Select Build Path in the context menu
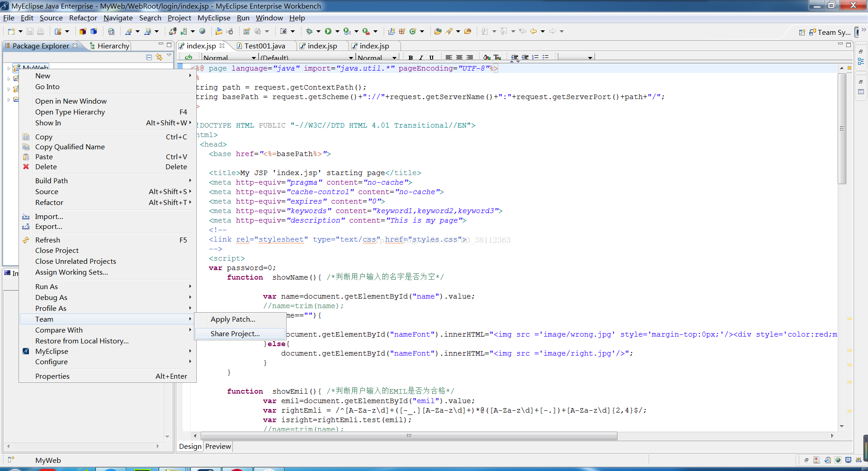This screenshot has width=868, height=471. click(108, 181)
